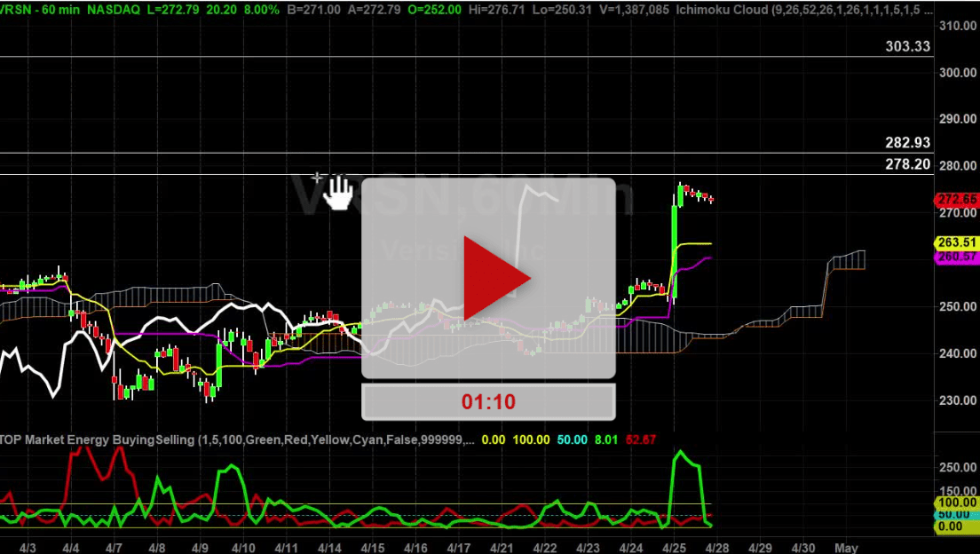Click the B=271.00 bid value
980x554 pixels.
(x=313, y=10)
